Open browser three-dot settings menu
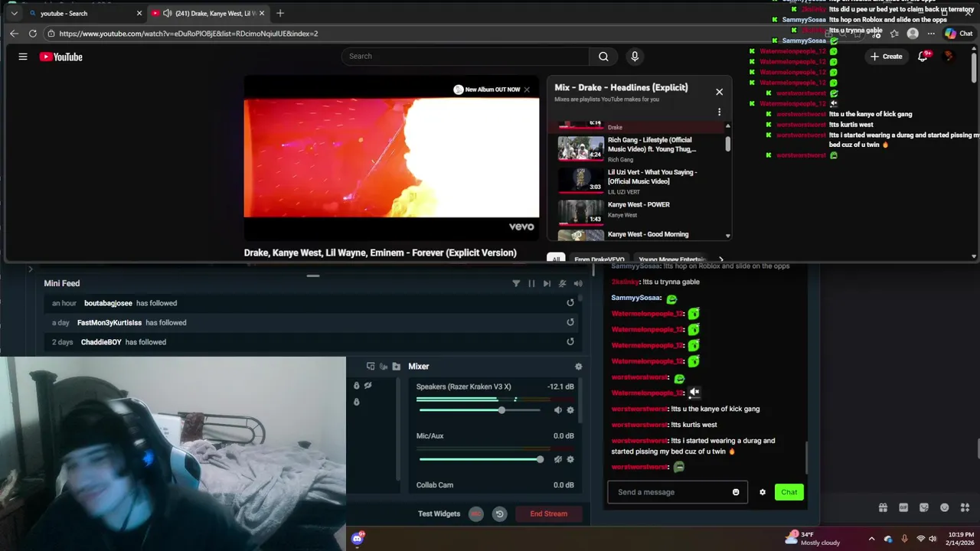 click(931, 34)
